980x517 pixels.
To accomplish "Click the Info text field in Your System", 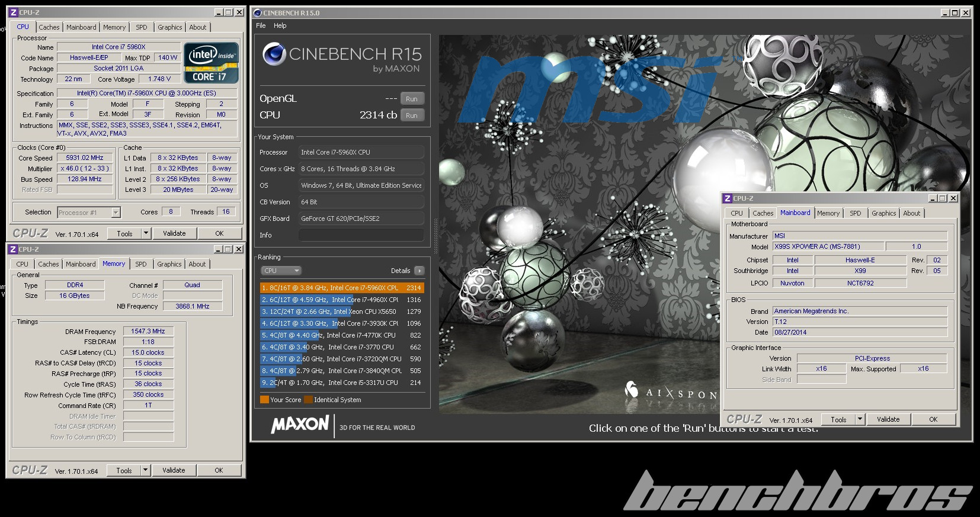I will pyautogui.click(x=361, y=235).
